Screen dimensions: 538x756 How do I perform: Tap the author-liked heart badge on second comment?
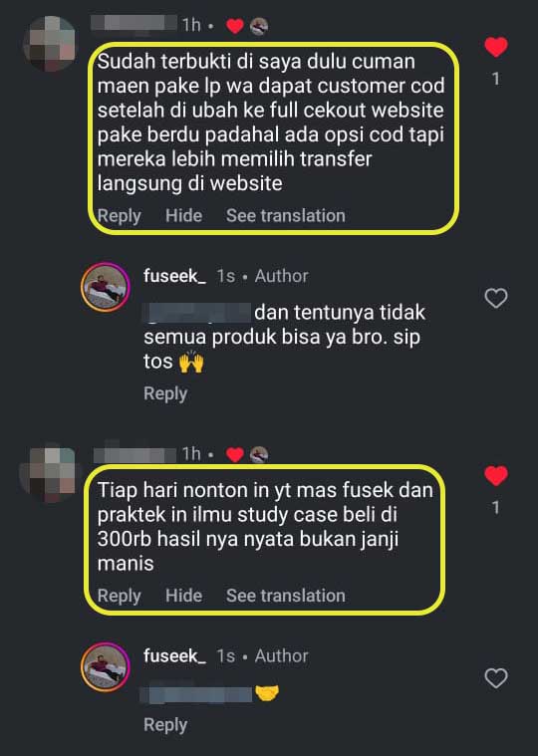pos(235,454)
